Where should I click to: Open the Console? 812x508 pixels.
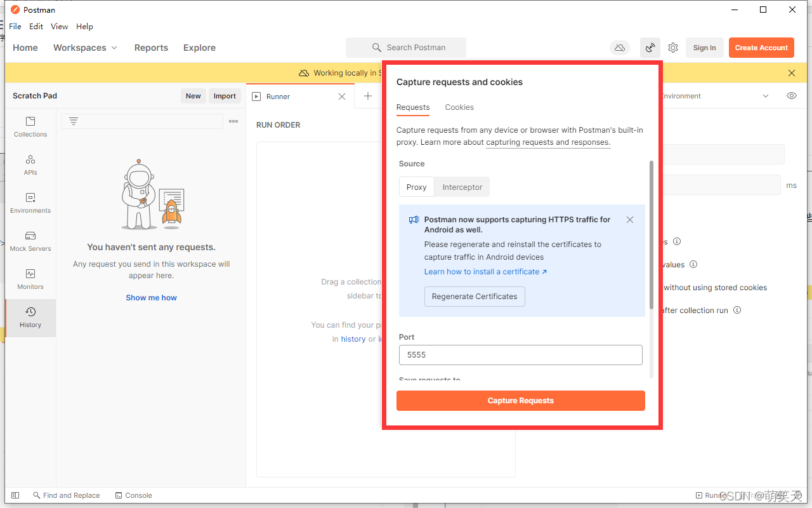coord(134,495)
